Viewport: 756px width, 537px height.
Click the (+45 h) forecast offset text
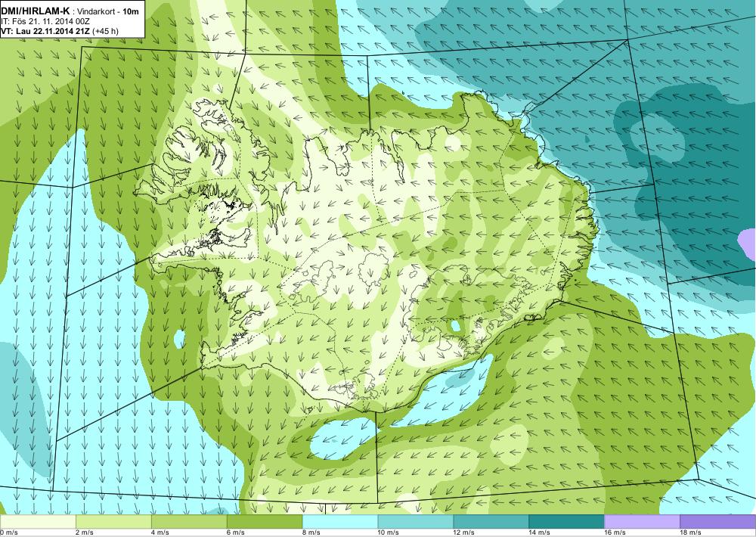[x=105, y=31]
